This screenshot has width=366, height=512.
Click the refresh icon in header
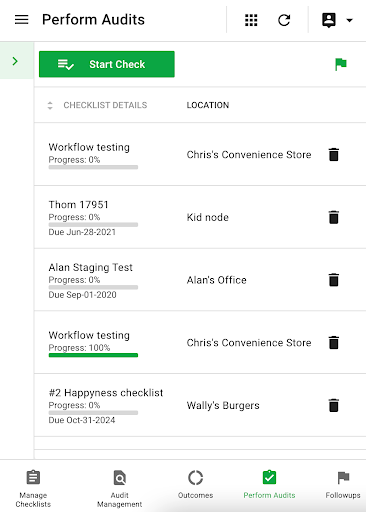pyautogui.click(x=284, y=20)
